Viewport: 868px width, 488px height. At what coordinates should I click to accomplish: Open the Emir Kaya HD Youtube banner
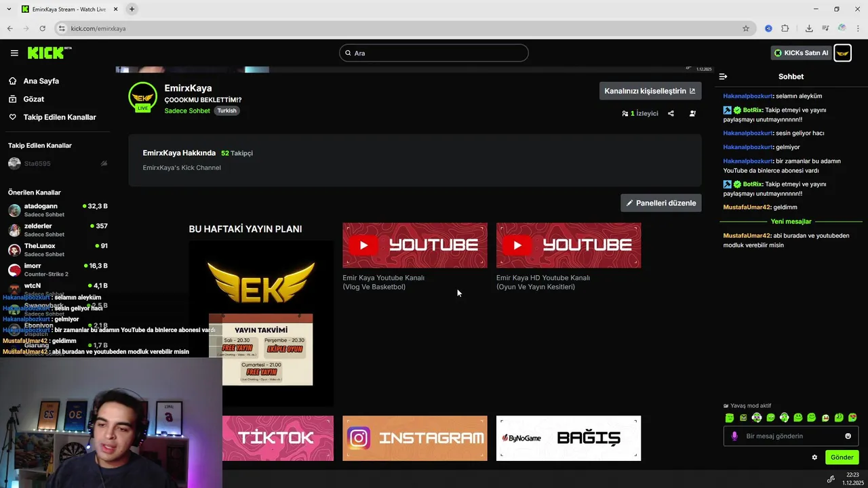pos(568,245)
